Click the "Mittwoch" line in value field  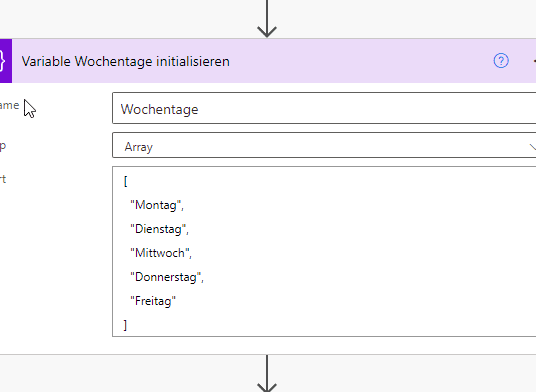(x=161, y=253)
